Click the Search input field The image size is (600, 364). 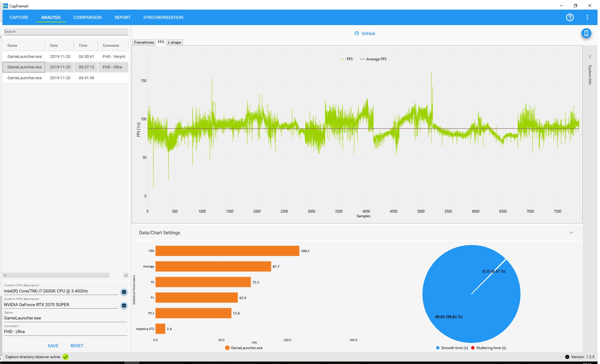click(66, 32)
